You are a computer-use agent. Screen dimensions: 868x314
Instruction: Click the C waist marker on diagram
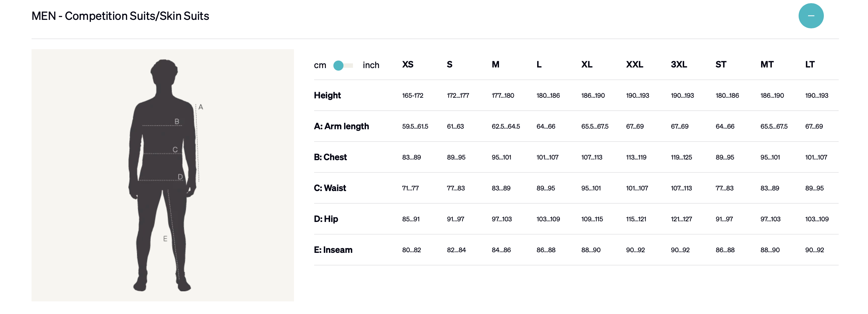click(x=175, y=149)
